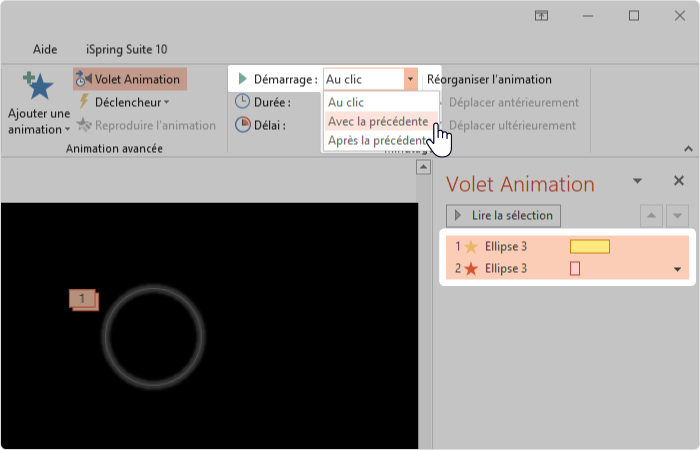Viewport: 700px width, 450px height.
Task: Click Lire la sélection play button
Action: [x=503, y=216]
